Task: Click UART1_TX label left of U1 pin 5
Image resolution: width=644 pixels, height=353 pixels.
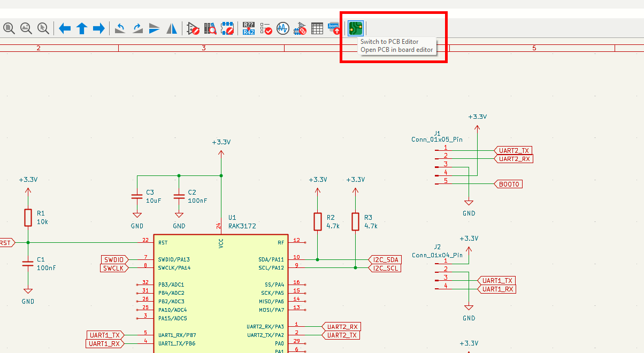Action: tap(105, 335)
